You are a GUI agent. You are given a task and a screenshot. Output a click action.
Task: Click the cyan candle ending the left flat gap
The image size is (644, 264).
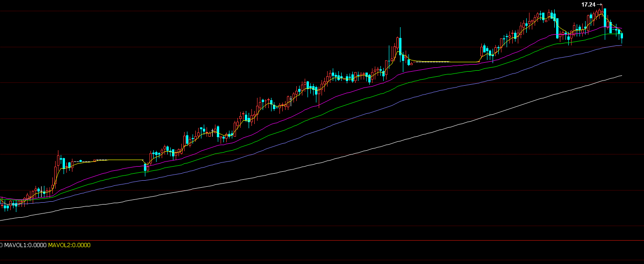pos(145,168)
